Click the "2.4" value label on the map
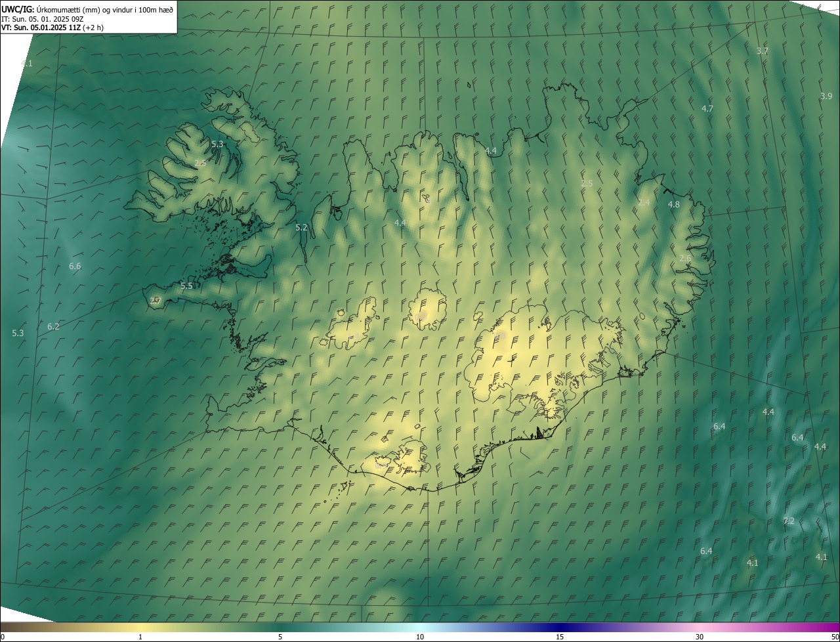Image resolution: width=840 pixels, height=642 pixels. coord(644,203)
